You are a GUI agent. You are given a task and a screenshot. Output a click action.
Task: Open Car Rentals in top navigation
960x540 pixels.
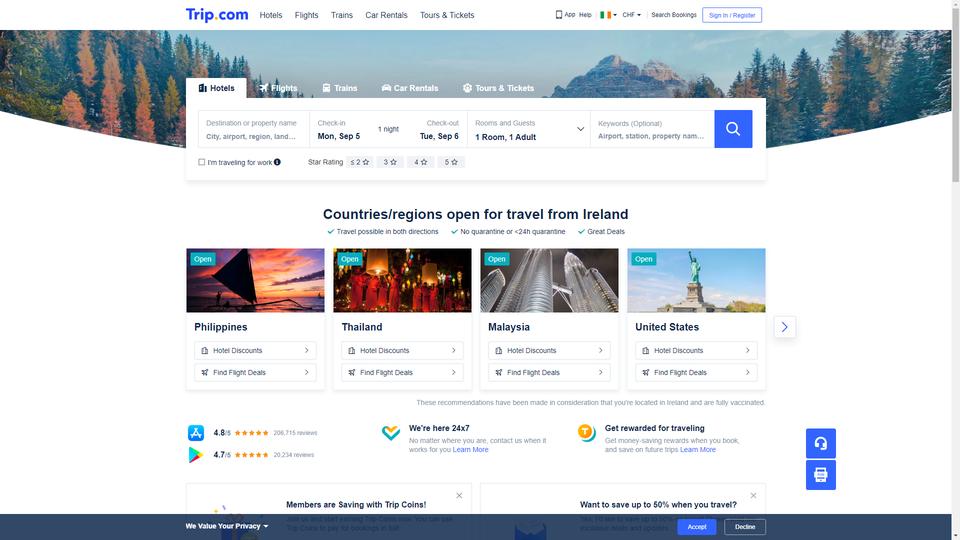click(386, 15)
